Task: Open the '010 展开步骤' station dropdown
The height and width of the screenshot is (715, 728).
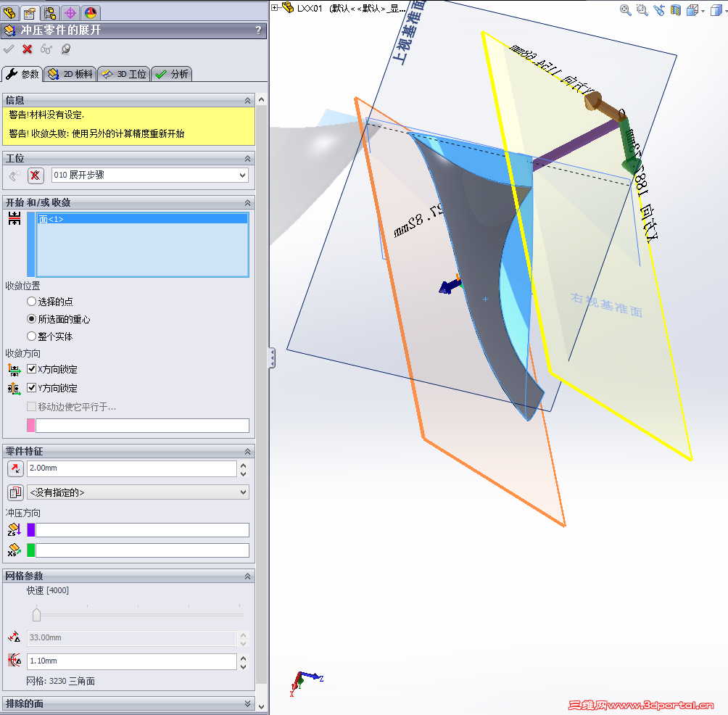Action: (150, 175)
